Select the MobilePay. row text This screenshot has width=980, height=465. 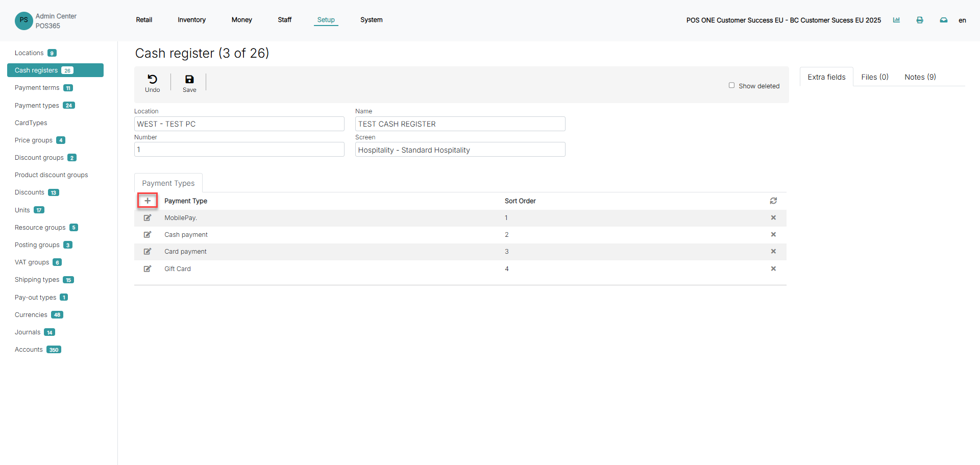pyautogui.click(x=181, y=218)
